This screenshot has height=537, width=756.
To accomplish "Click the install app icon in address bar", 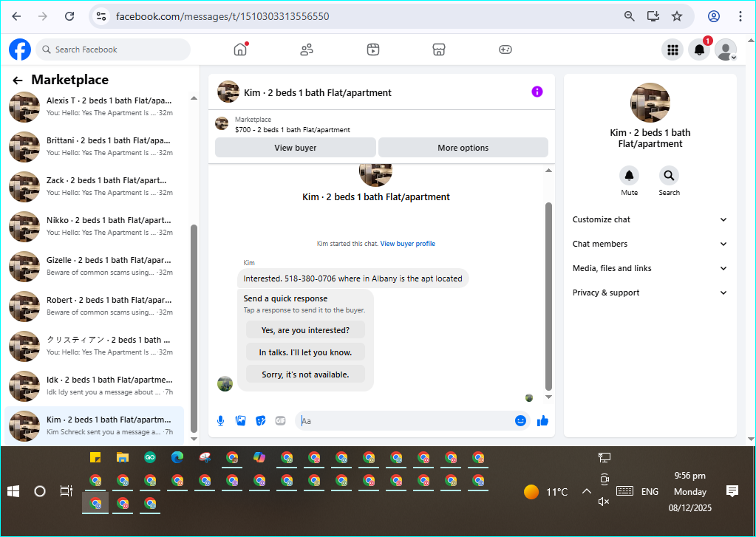I will 653,16.
